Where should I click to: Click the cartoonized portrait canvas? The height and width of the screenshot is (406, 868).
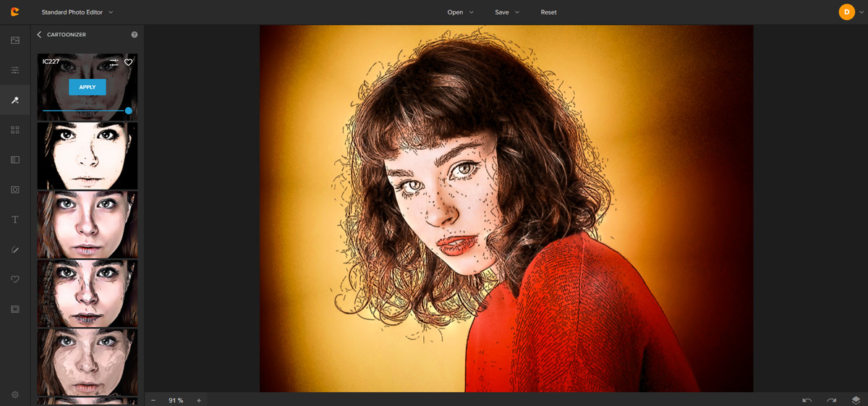(x=506, y=208)
